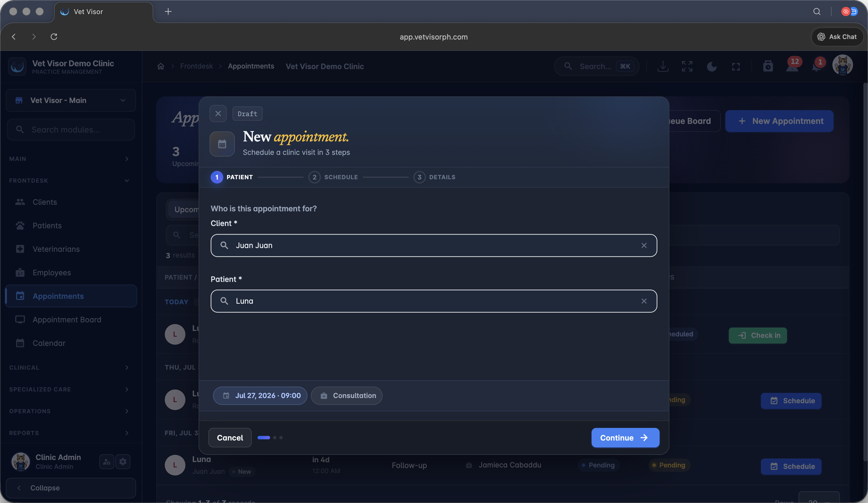Viewport: 868px width, 503px height.
Task: Click the New Appointment button
Action: click(779, 121)
